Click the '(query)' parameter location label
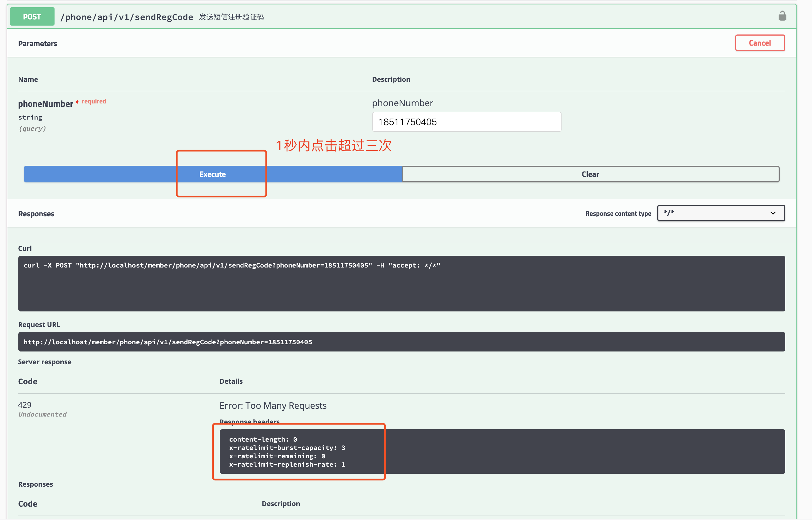812x520 pixels. coord(32,128)
